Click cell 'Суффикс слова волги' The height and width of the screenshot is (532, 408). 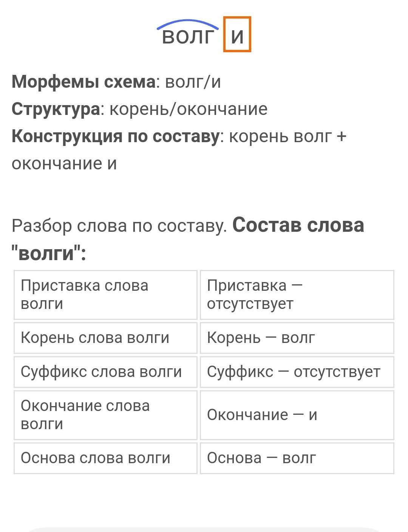point(106,372)
